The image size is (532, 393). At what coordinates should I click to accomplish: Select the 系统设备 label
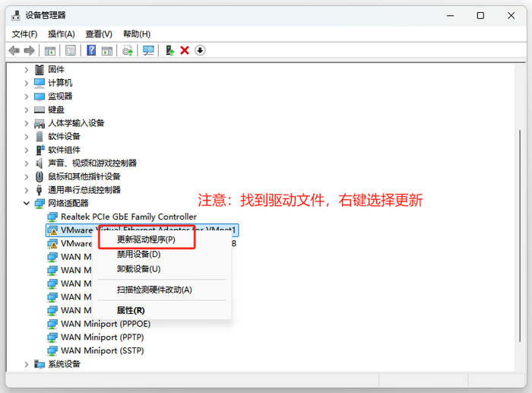click(x=64, y=364)
